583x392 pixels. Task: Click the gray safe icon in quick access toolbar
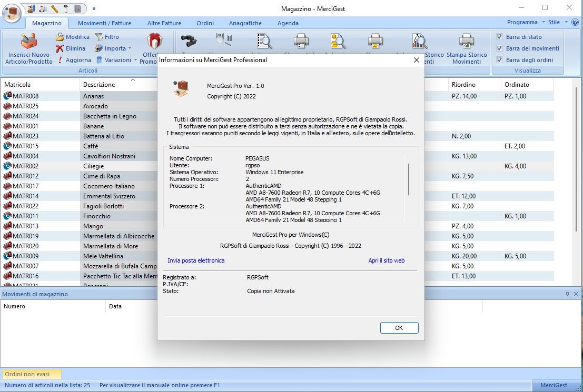77,8
